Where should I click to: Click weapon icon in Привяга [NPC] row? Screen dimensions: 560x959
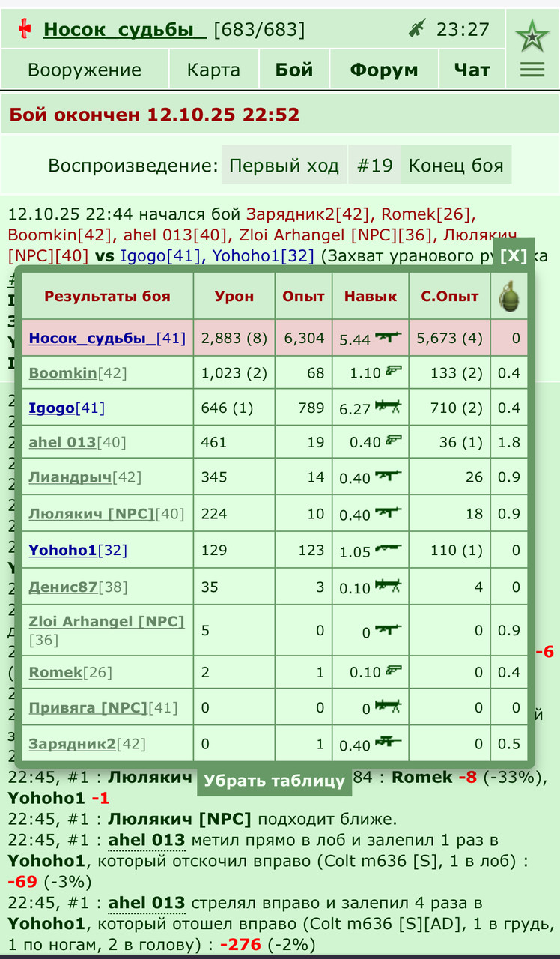[389, 706]
